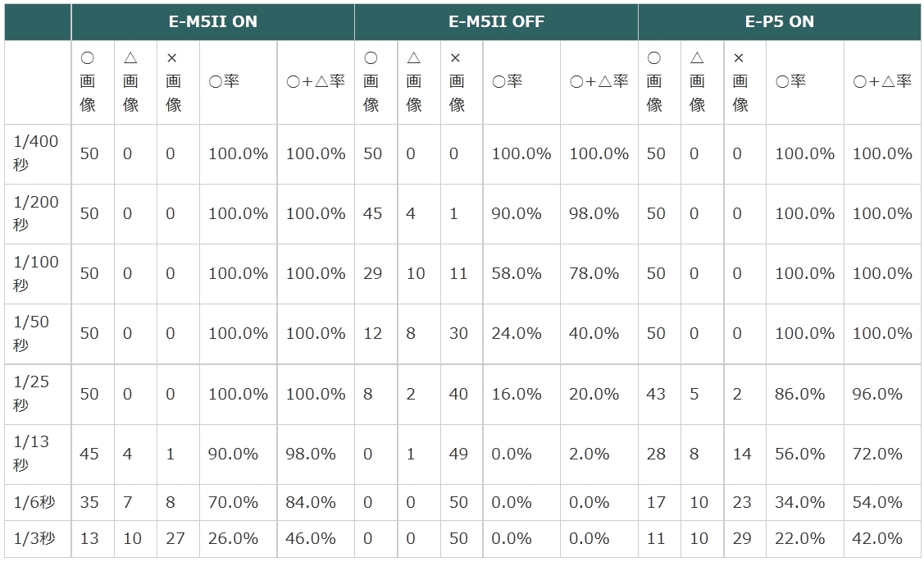Click the 1/3秒 row label
924x562 pixels.
(x=36, y=538)
